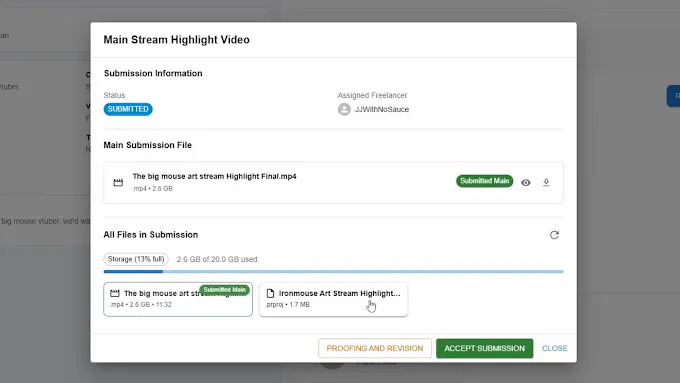Click the 'Assigned Freelancer' label
680x383 pixels.
[x=373, y=95]
